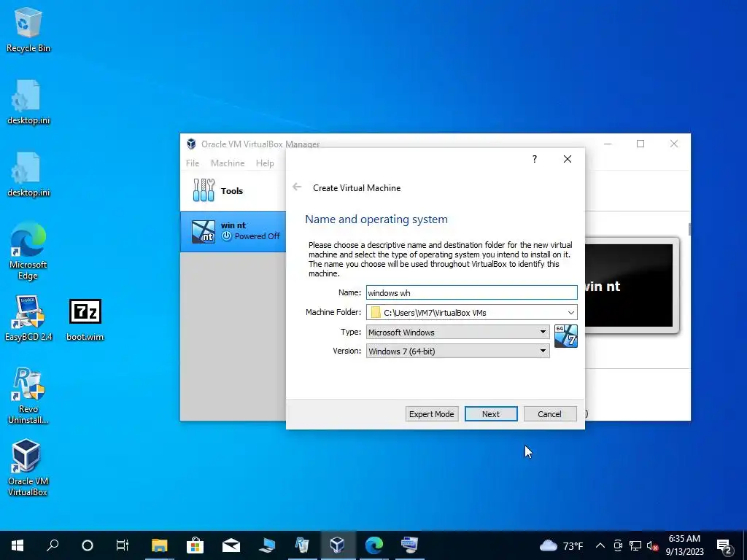Screen dimensions: 747x560
Task: Click the back arrow in Create Virtual Machine
Action: 297,187
